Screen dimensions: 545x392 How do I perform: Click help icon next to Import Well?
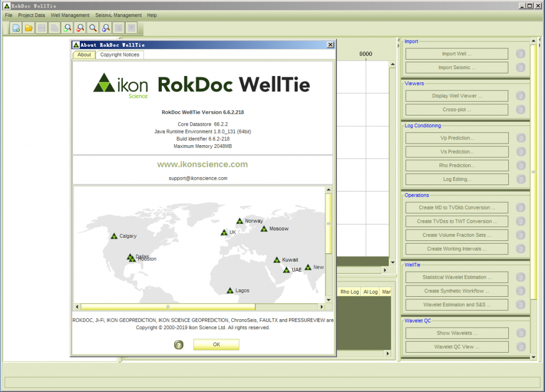point(521,54)
